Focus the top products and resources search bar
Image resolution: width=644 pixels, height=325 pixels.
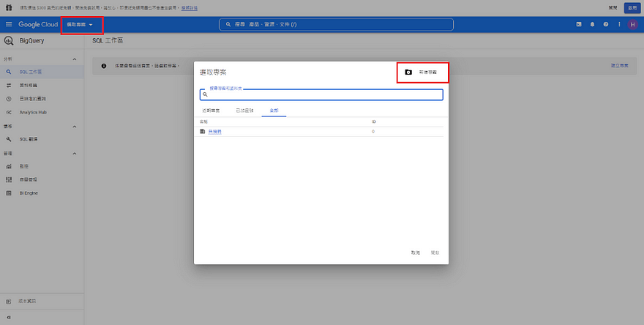tap(336, 25)
